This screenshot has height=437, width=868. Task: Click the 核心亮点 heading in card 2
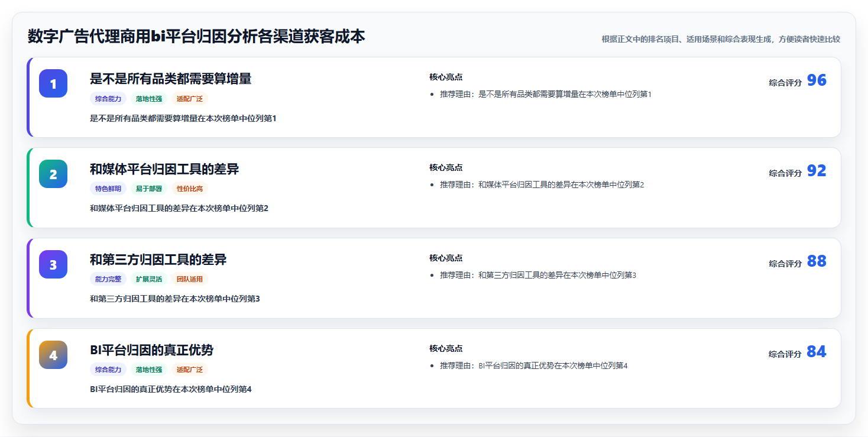pos(446,167)
